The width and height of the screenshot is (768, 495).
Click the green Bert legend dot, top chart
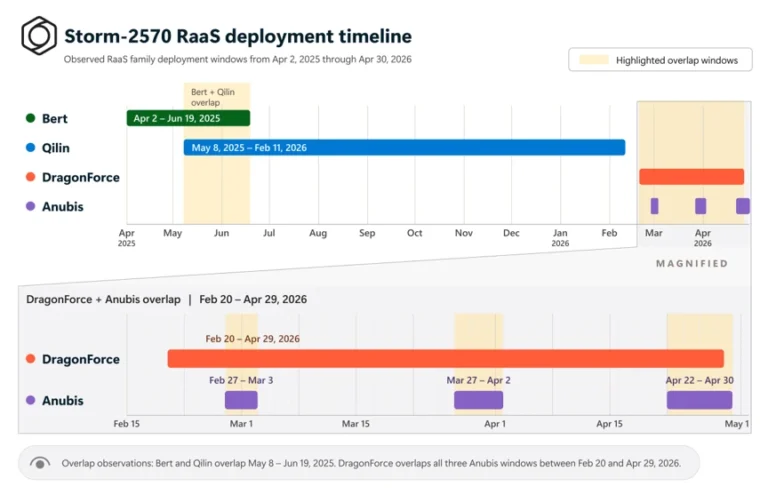tap(30, 118)
